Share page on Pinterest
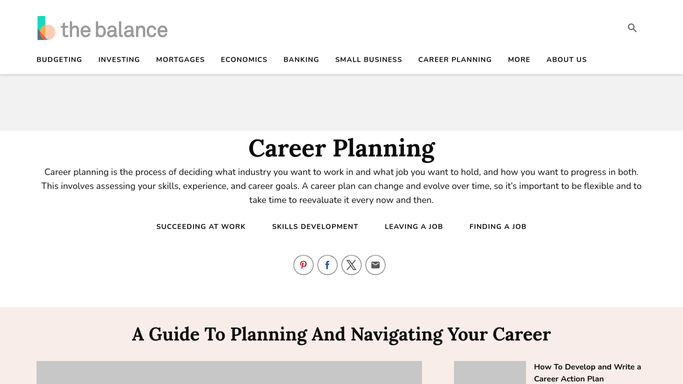The image size is (683, 384). click(x=303, y=265)
